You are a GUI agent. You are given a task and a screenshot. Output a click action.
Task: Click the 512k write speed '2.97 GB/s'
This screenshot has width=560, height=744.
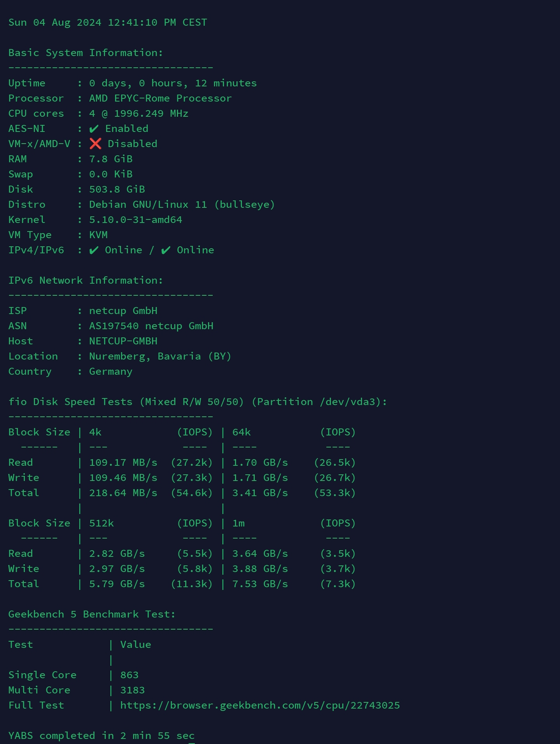(x=117, y=569)
